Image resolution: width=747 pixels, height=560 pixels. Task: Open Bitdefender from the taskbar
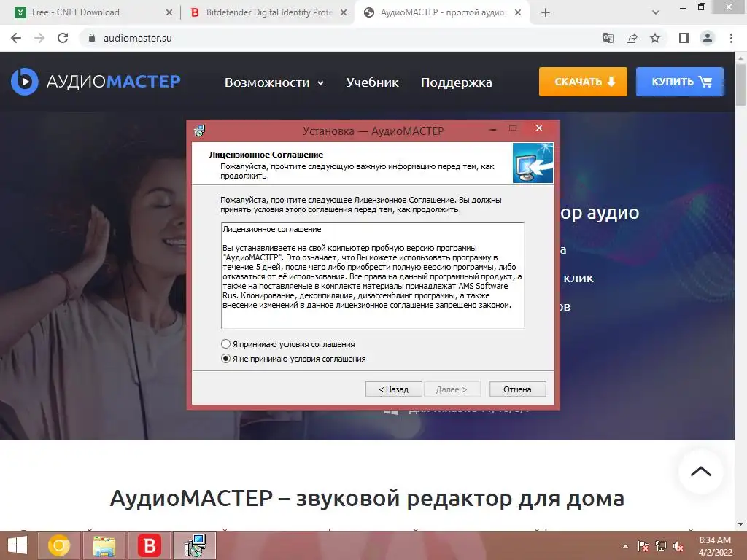pyautogui.click(x=149, y=545)
